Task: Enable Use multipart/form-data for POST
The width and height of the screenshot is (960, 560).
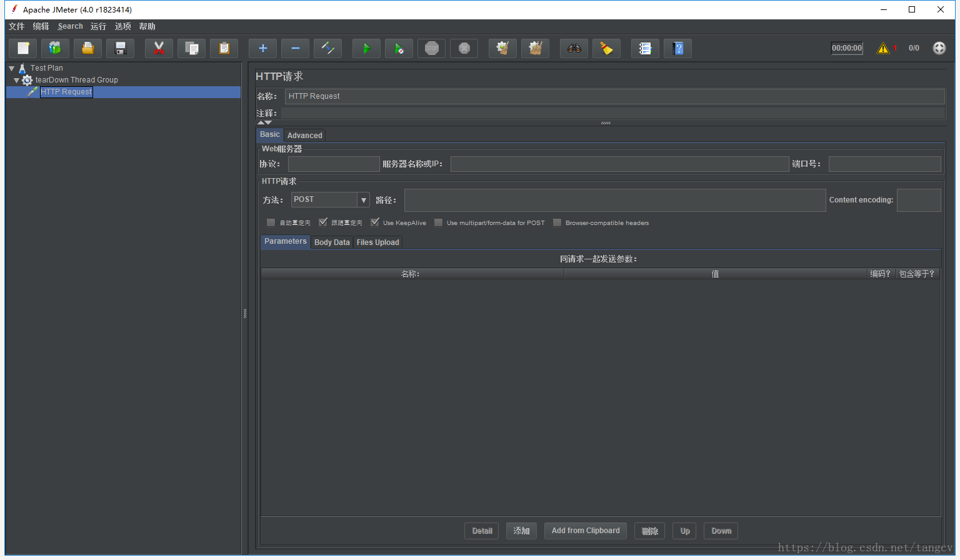Action: 438,222
